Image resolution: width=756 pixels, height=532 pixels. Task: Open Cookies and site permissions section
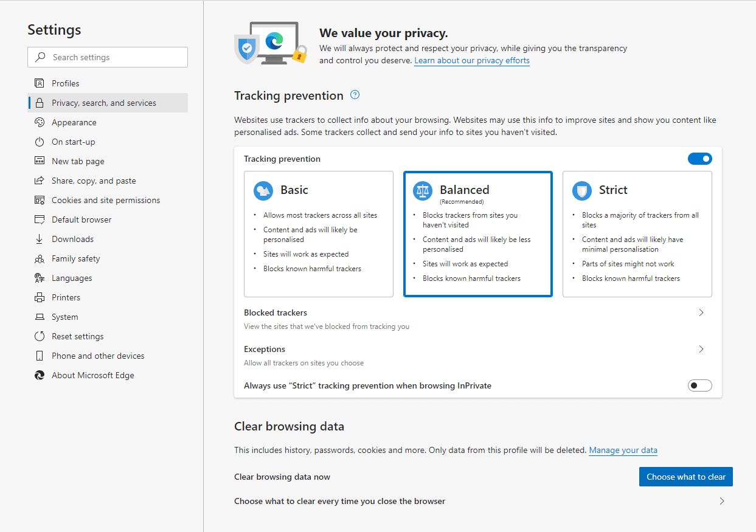(106, 200)
